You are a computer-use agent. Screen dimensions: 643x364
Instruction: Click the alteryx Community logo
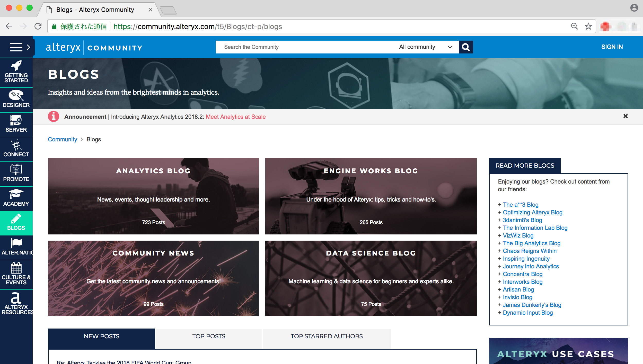[94, 48]
